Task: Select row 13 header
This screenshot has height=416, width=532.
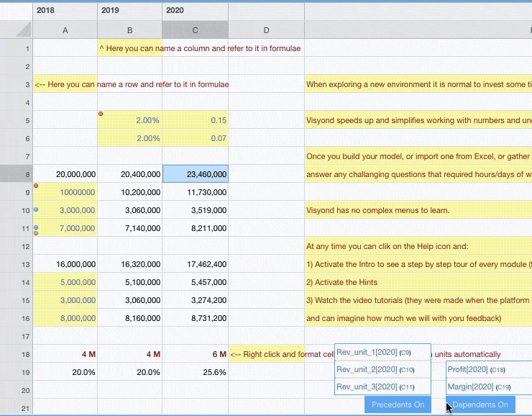Action: [x=17, y=264]
